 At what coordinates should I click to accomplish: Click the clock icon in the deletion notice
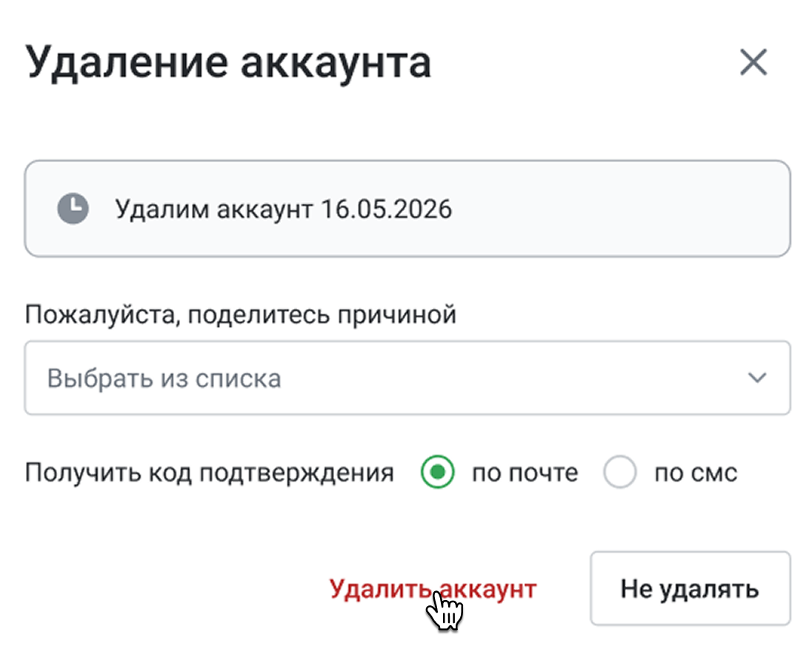(x=73, y=209)
